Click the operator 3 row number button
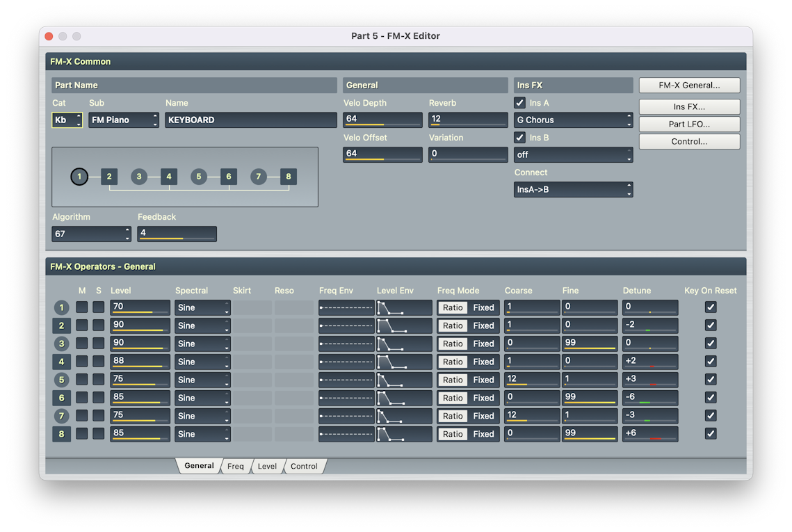The image size is (792, 532). (61, 344)
